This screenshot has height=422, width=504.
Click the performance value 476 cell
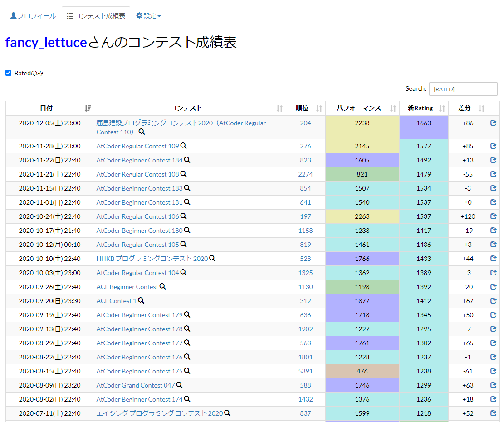tap(362, 371)
